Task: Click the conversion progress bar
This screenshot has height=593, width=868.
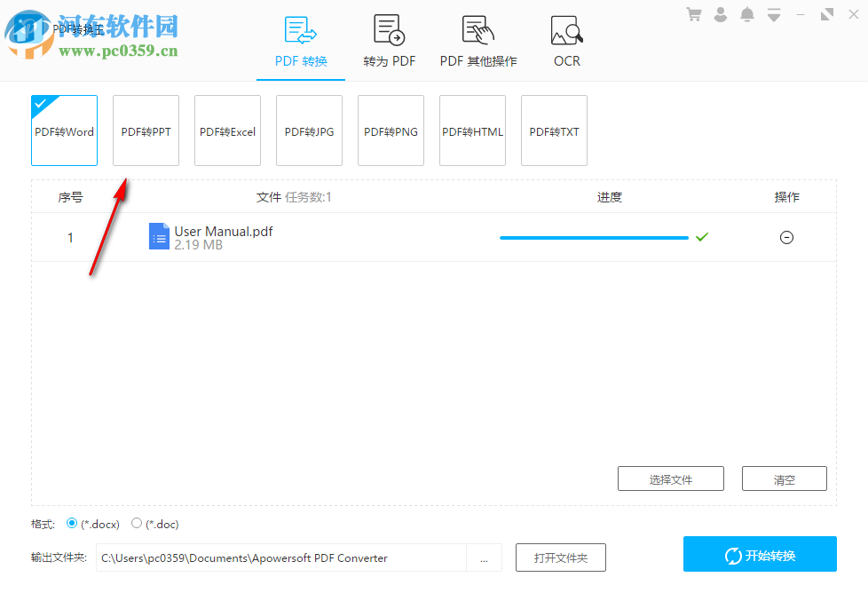Action: coord(593,237)
